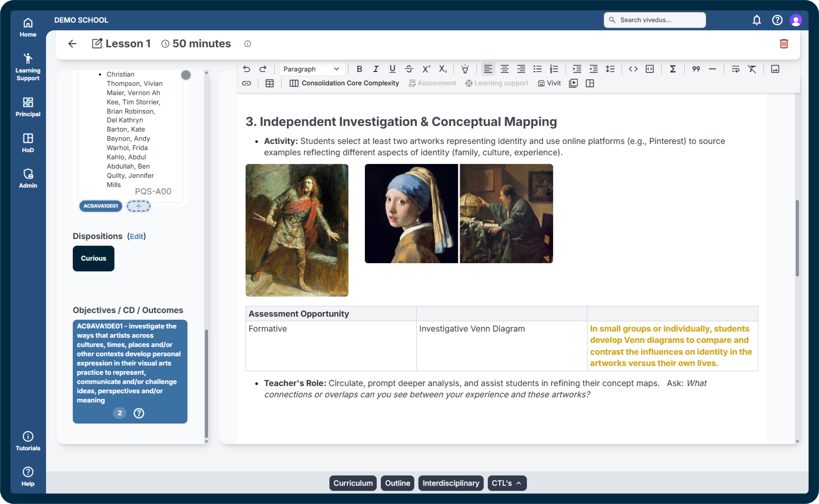Decrease paragraph indent

(x=593, y=69)
